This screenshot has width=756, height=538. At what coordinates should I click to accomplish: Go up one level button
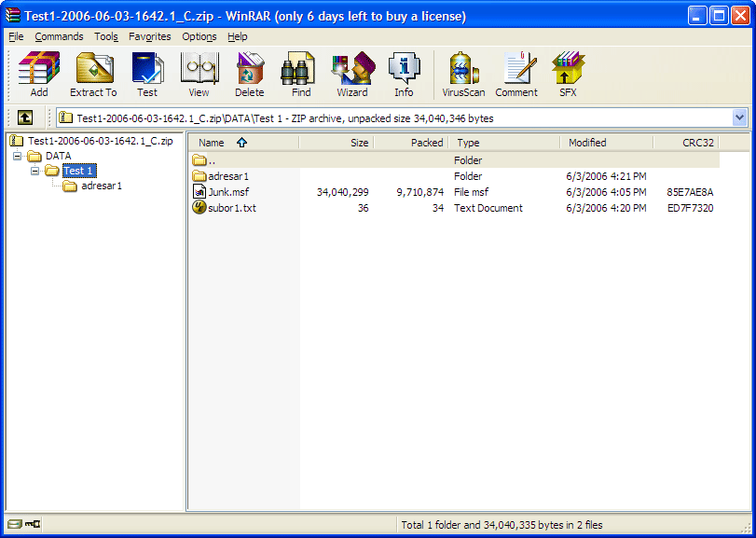(25, 117)
